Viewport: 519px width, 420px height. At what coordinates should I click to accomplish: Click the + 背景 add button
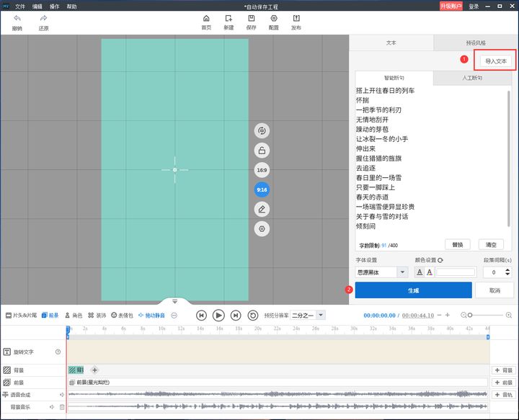pos(503,370)
